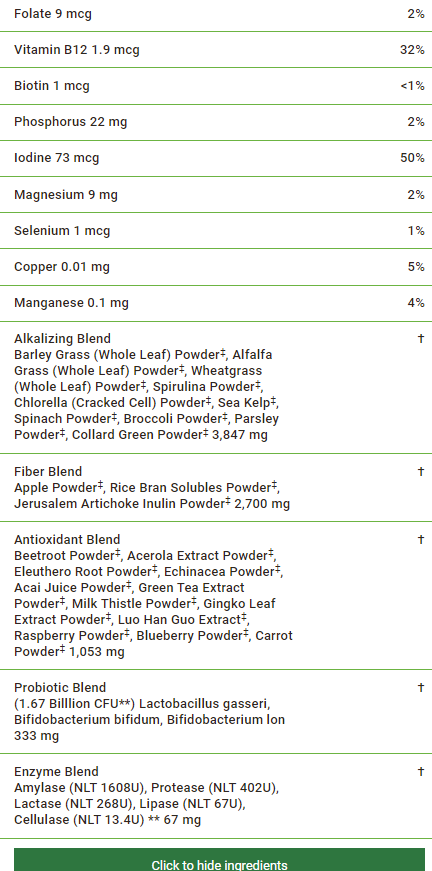Click the Probiotic Blend heading

60,688
